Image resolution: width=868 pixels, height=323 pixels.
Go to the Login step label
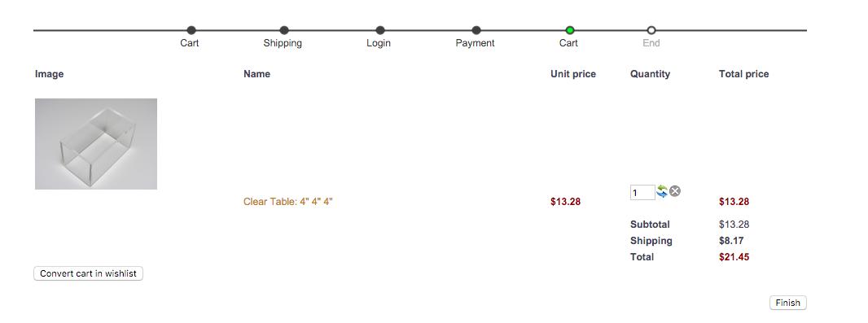(x=379, y=43)
